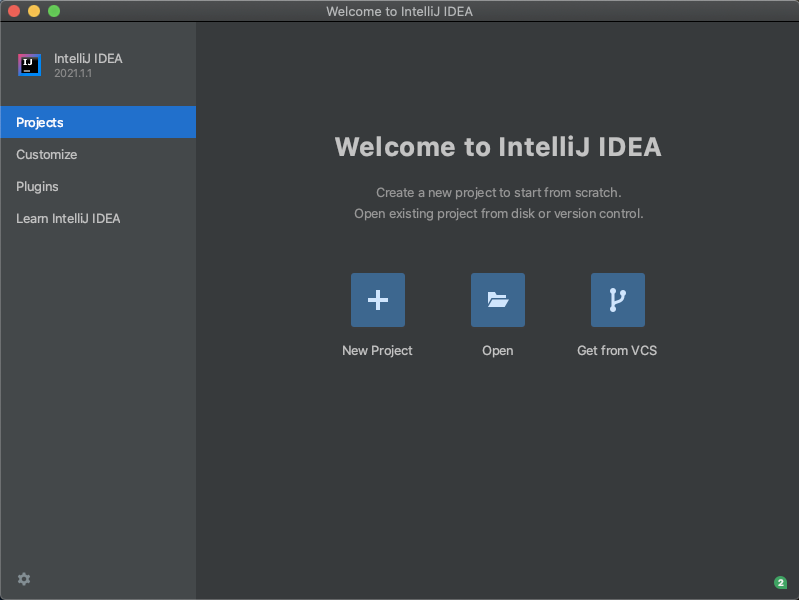
Task: Click the Open folder icon
Action: (498, 300)
